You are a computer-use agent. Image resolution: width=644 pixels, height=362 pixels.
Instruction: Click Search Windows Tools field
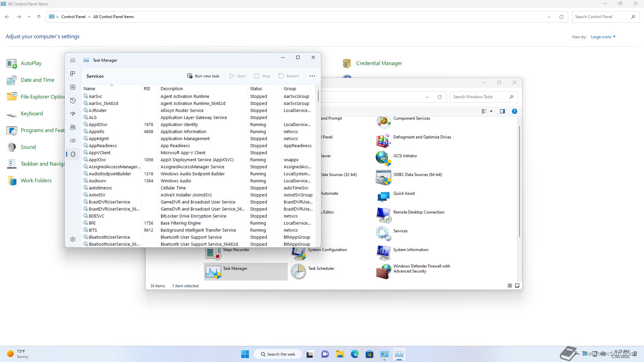pos(484,97)
